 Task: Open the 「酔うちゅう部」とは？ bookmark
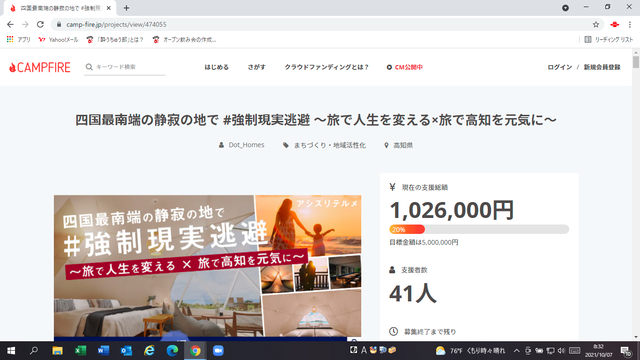coord(115,40)
